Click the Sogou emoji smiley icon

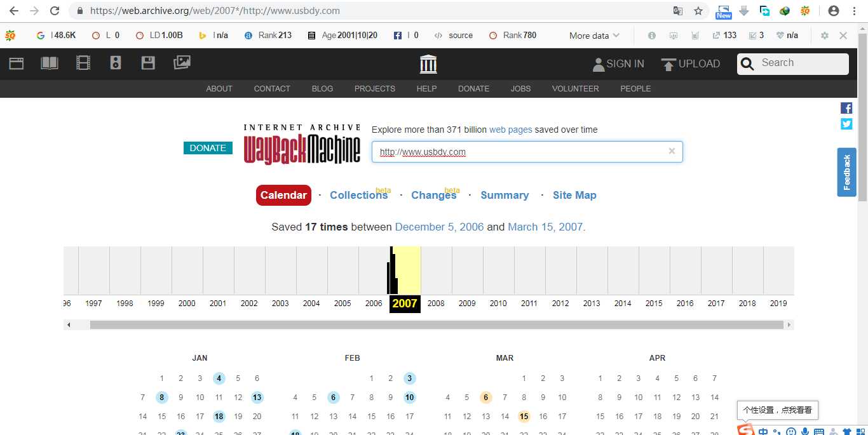pyautogui.click(x=791, y=432)
